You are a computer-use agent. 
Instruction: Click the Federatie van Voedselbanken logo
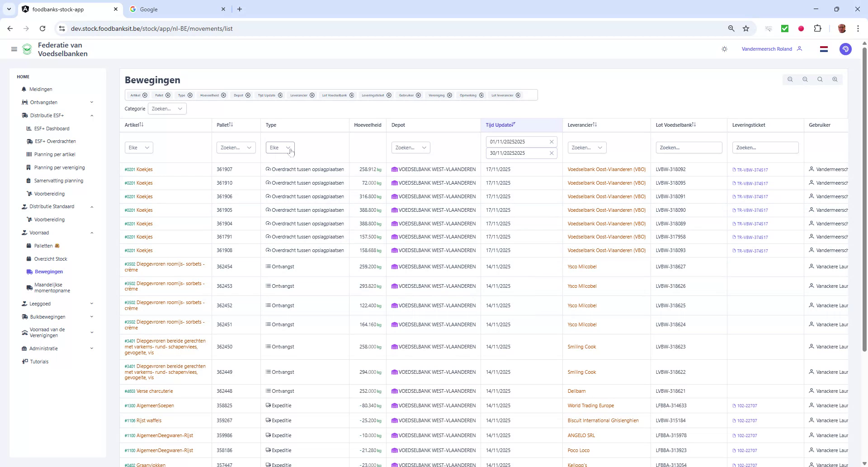pyautogui.click(x=27, y=49)
